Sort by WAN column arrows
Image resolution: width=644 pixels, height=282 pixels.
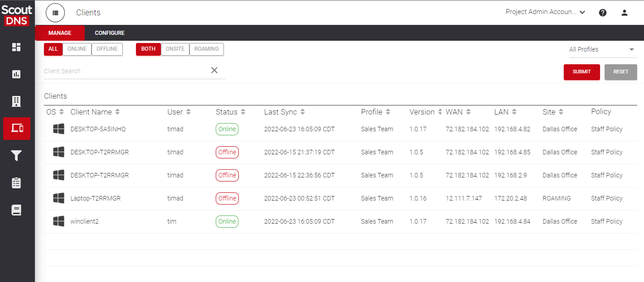pyautogui.click(x=469, y=112)
